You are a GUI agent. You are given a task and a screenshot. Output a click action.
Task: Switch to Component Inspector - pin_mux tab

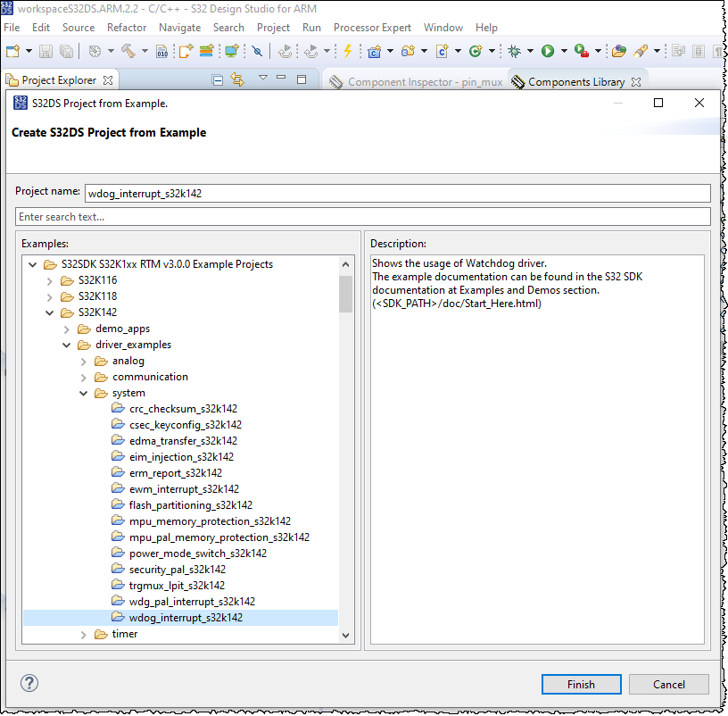416,82
